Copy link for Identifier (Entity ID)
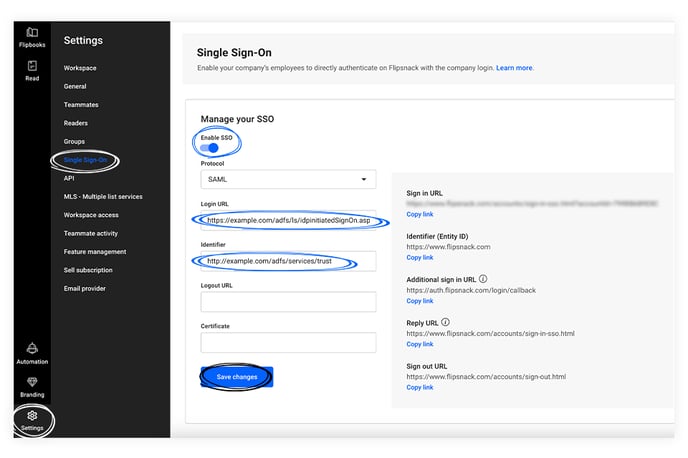The height and width of the screenshot is (458, 688). 419,258
